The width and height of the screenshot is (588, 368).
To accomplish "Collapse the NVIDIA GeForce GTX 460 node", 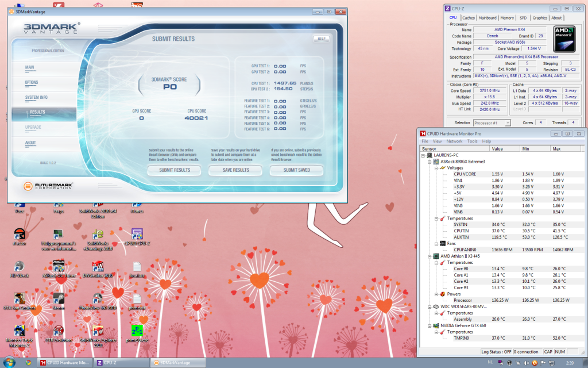I will tap(430, 325).
